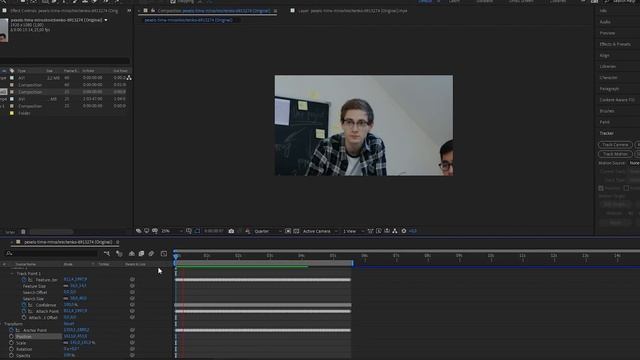The image size is (640, 360).
Task: Toggle stopwatch for Rotation property
Action: 11,349
